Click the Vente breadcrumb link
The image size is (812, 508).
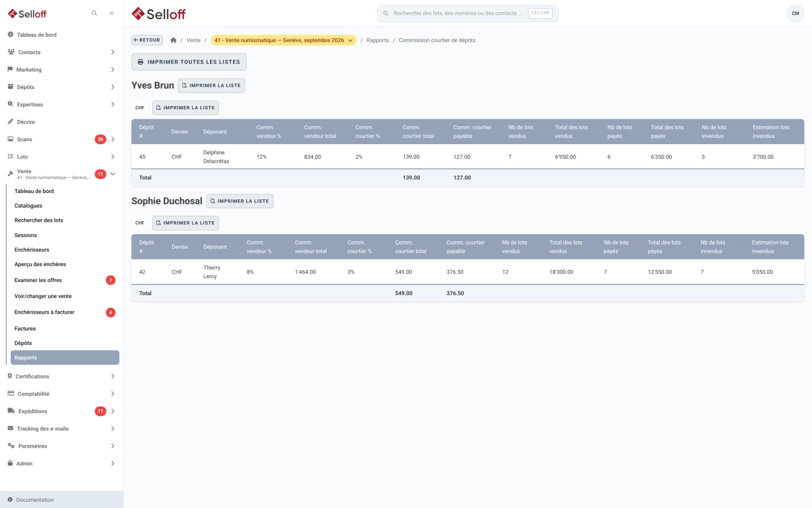point(193,40)
